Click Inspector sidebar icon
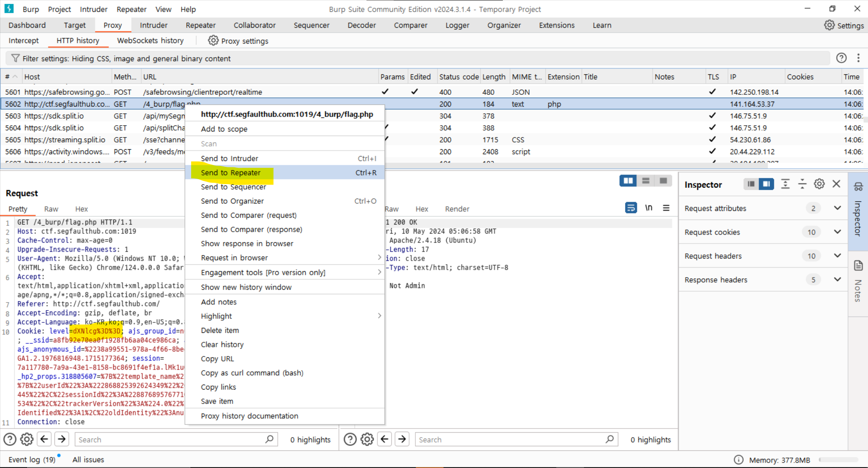This screenshot has width=868, height=468. click(858, 186)
